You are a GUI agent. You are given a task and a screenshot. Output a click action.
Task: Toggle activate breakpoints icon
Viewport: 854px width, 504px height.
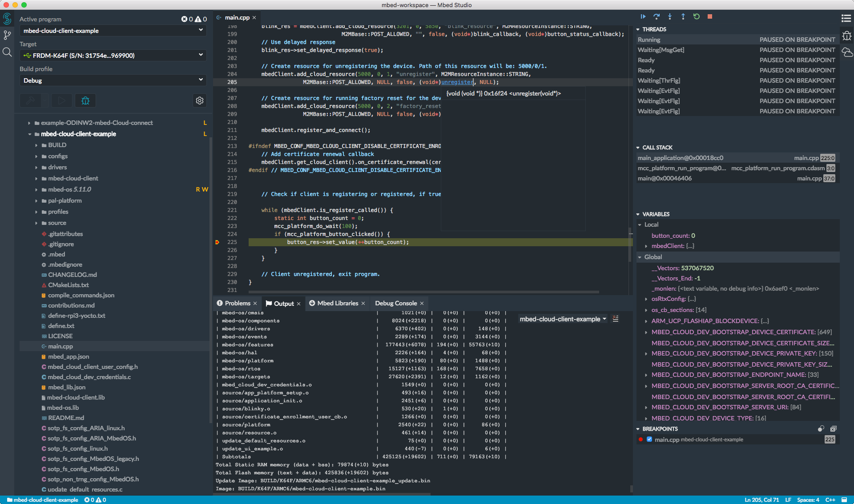[821, 428]
